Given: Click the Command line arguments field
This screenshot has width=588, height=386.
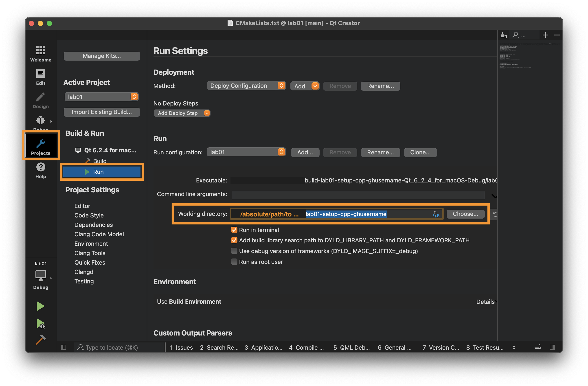Looking at the screenshot, I should click(358, 195).
